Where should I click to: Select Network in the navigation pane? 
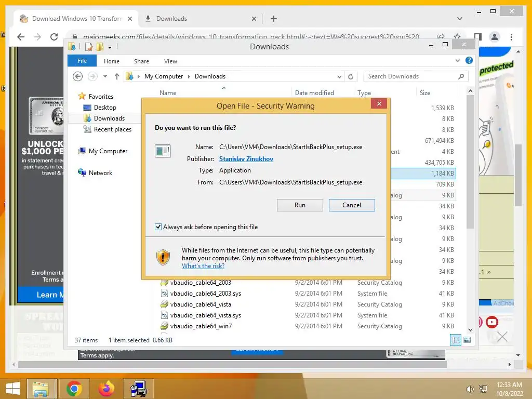click(100, 172)
